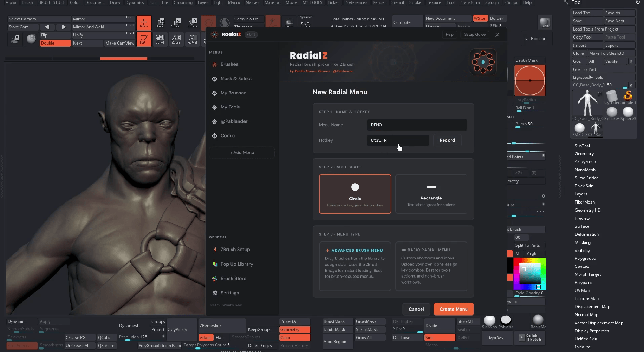Open the Setup Guide

click(475, 34)
